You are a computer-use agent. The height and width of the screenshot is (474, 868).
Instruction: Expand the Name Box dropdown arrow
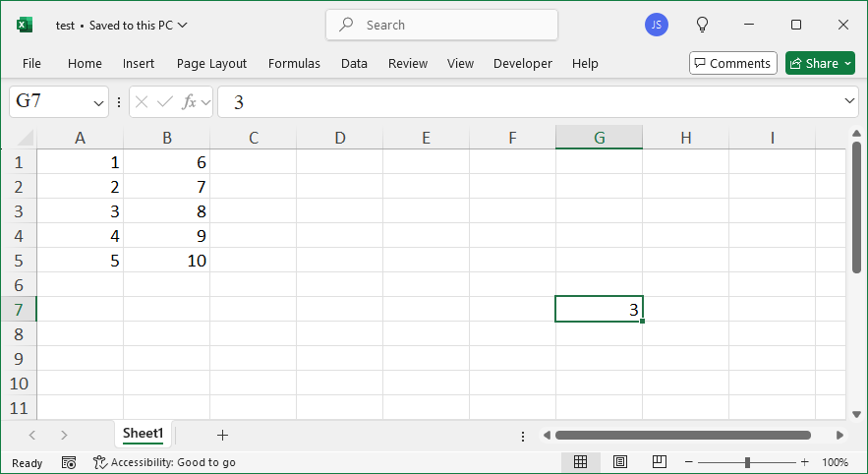(x=98, y=103)
